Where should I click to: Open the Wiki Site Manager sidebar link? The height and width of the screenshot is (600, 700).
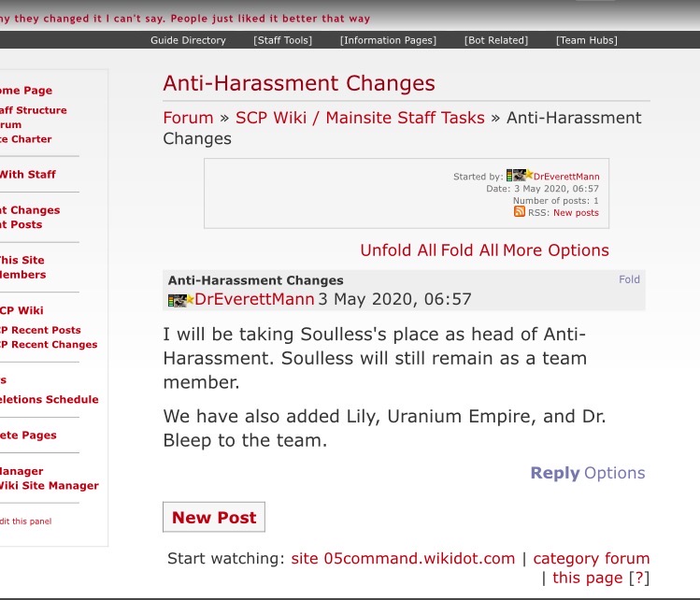[49, 486]
